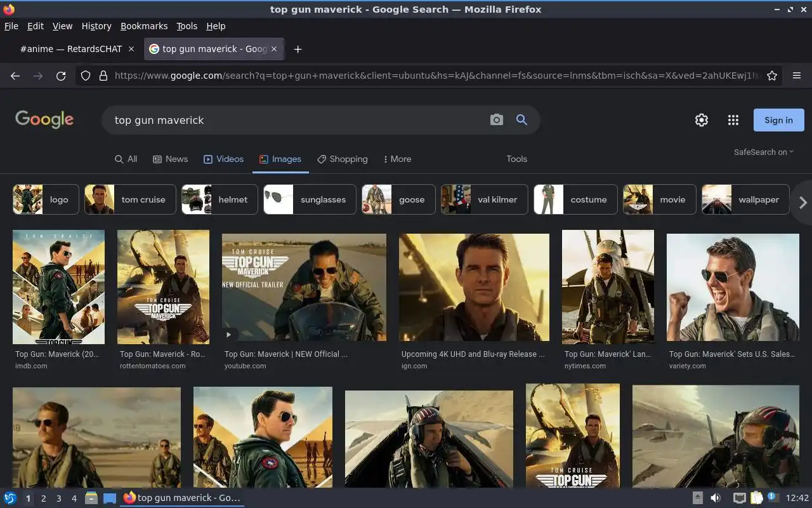The image size is (812, 508).
Task: Open the ign.com image result
Action: (474, 287)
